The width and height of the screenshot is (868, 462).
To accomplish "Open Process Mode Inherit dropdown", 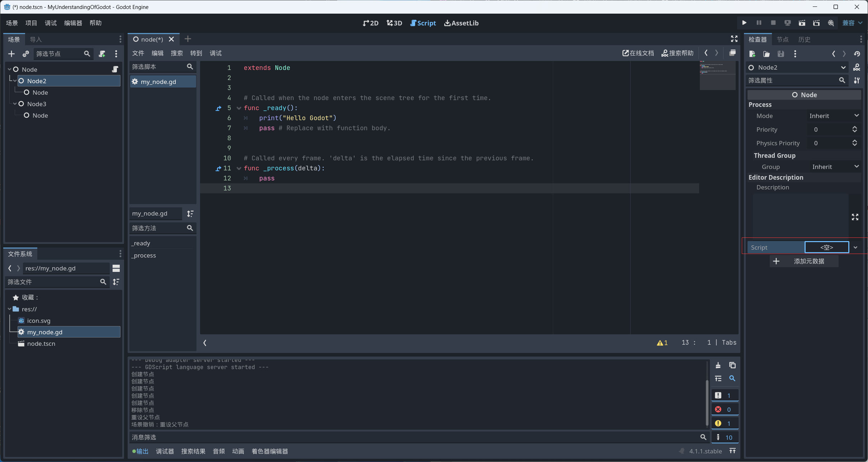I will point(834,116).
